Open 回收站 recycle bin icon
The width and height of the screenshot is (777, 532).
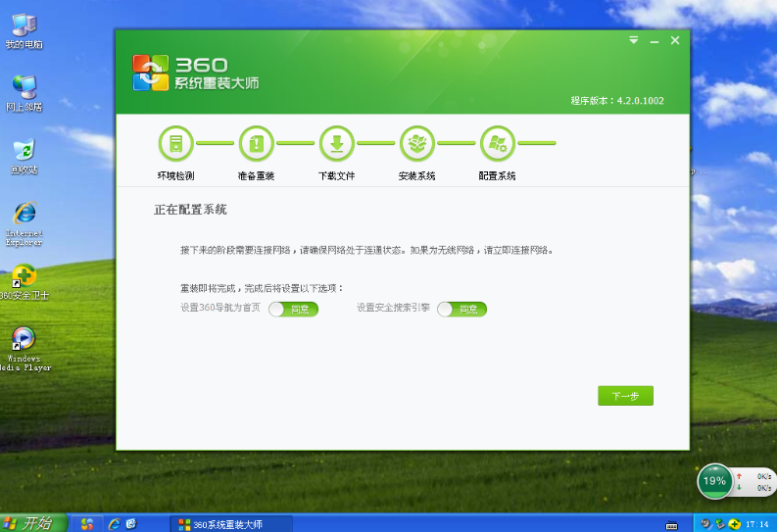click(24, 151)
